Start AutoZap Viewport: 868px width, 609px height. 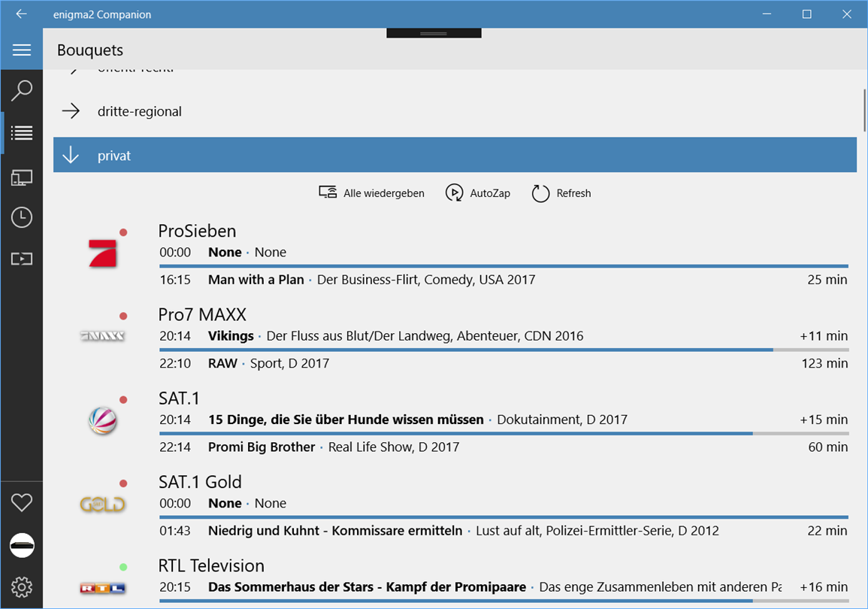pos(478,192)
